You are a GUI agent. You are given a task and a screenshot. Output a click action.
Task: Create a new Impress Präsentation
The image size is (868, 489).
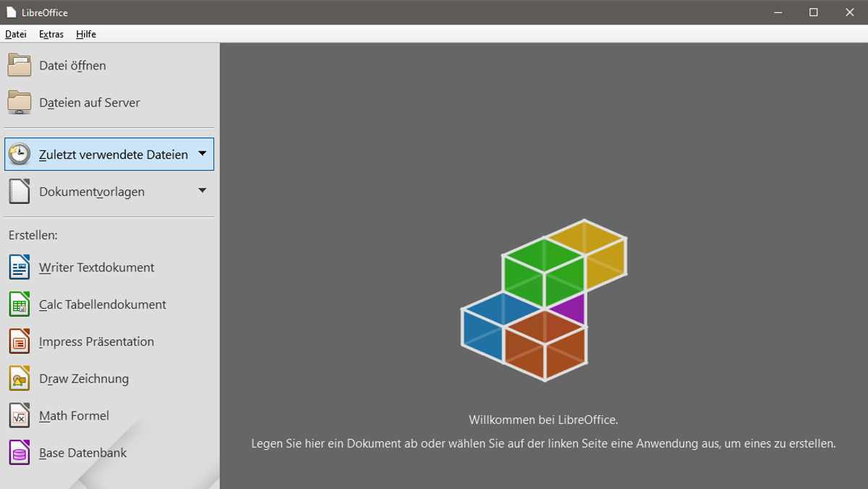97,341
